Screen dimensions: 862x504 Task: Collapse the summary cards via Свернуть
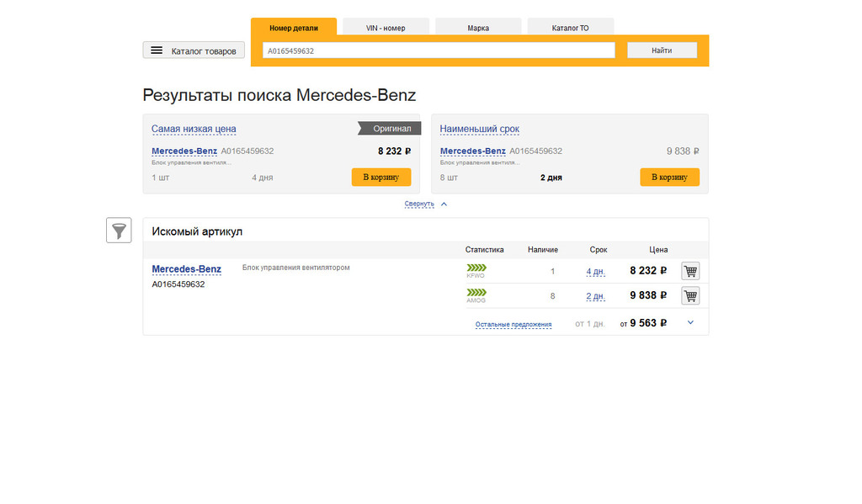pos(419,204)
